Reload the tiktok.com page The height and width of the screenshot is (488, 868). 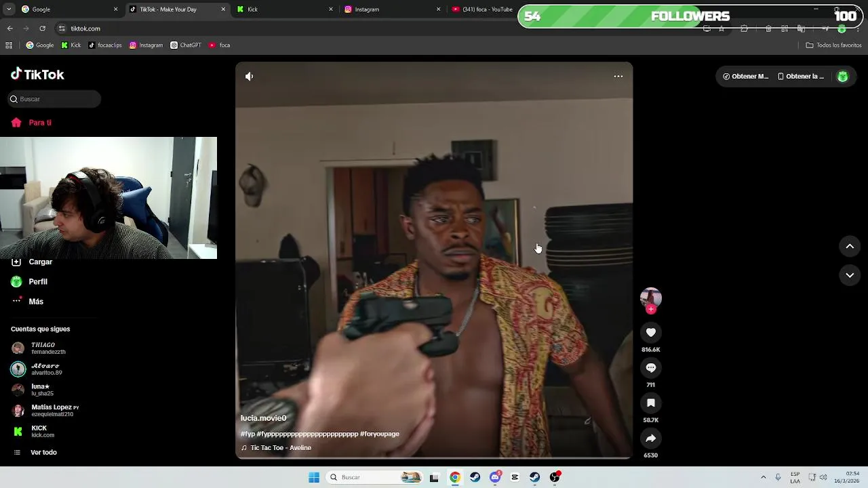click(x=43, y=28)
